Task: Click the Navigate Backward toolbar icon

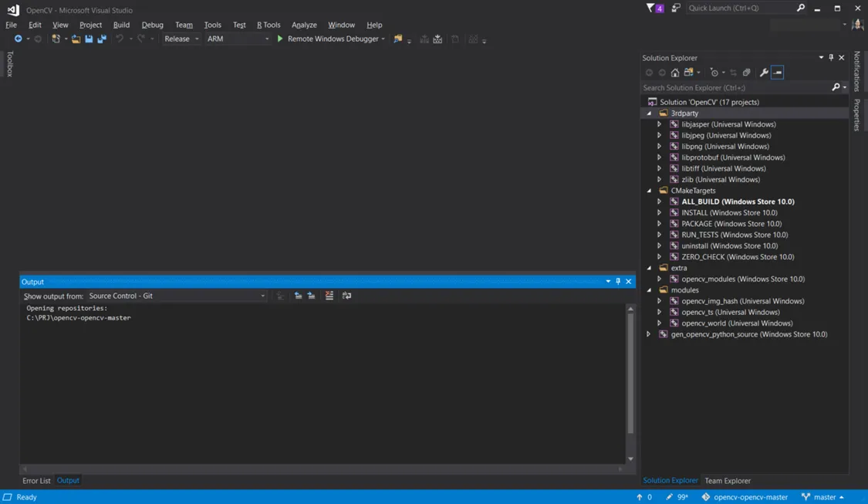Action: point(19,39)
